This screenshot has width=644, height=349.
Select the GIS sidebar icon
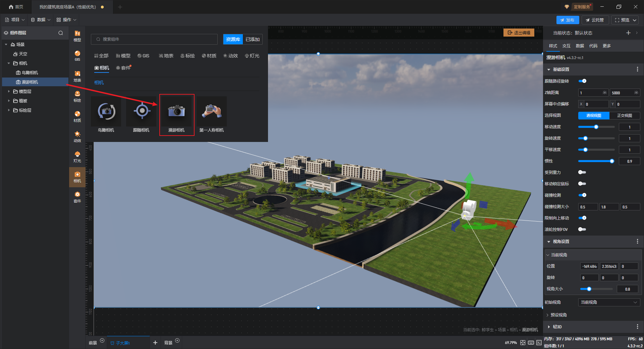tap(77, 56)
